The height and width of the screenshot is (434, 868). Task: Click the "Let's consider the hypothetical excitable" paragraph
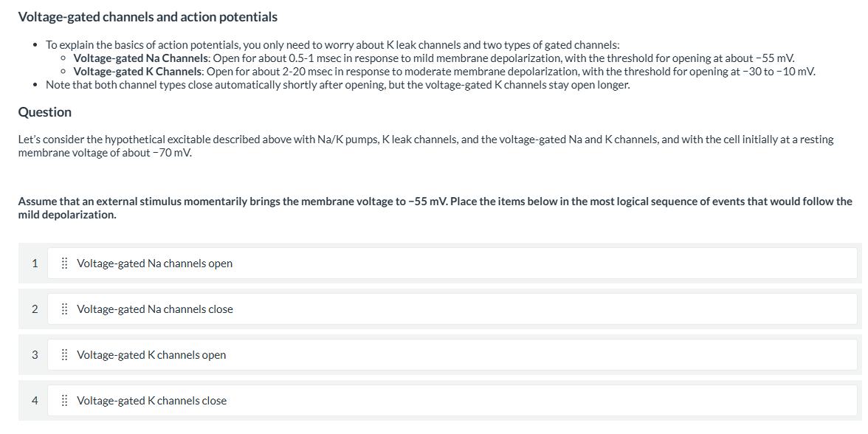tap(426, 146)
